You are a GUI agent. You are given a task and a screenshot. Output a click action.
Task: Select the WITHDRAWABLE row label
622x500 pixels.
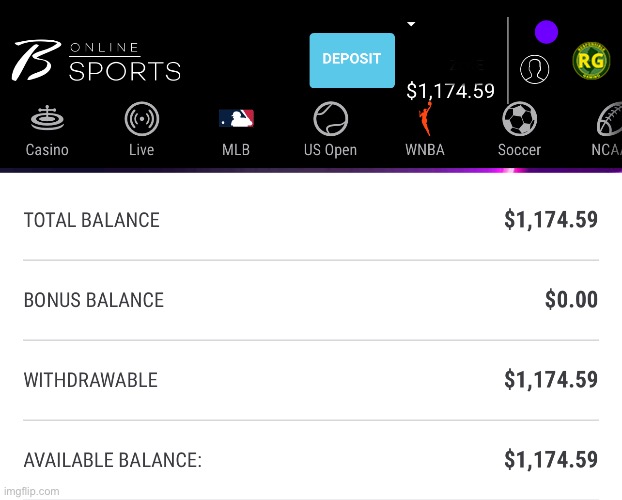point(90,380)
